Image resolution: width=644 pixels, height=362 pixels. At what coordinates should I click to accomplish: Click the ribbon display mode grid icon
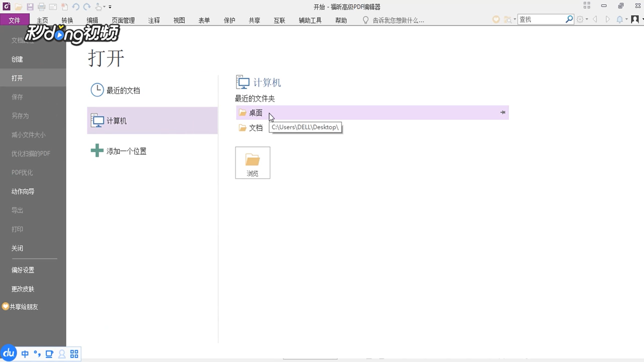tap(587, 5)
